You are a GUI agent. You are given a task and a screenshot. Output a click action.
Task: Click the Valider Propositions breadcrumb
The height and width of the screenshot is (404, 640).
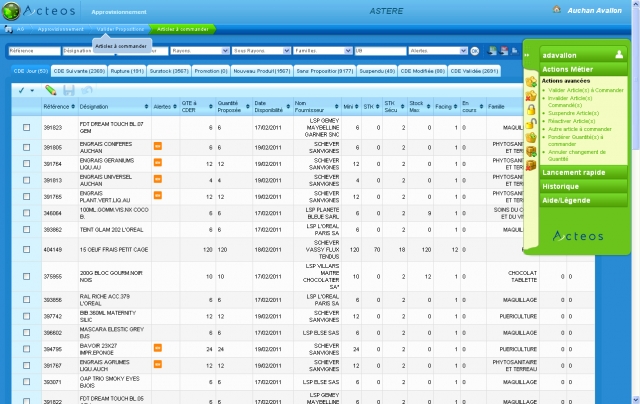[x=120, y=29]
